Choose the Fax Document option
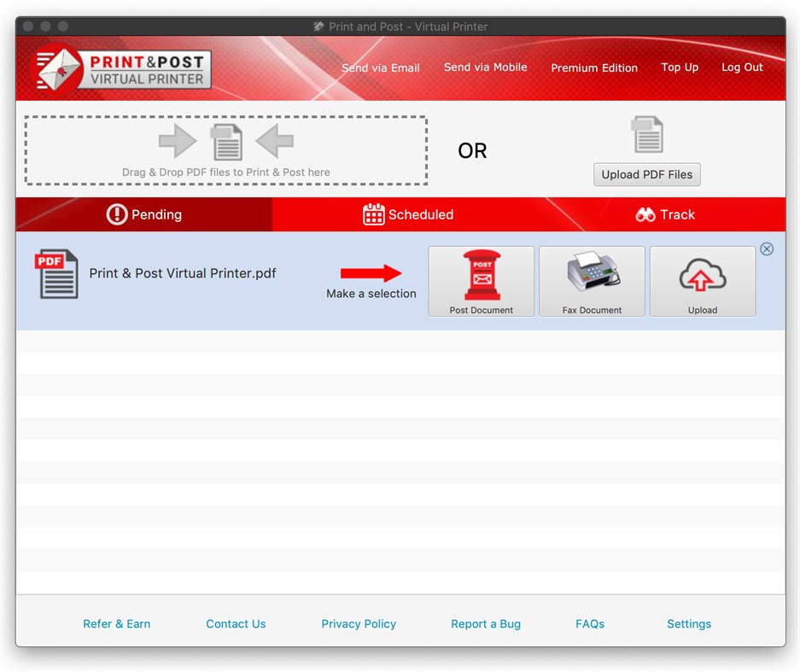The width and height of the screenshot is (800, 672). (592, 281)
